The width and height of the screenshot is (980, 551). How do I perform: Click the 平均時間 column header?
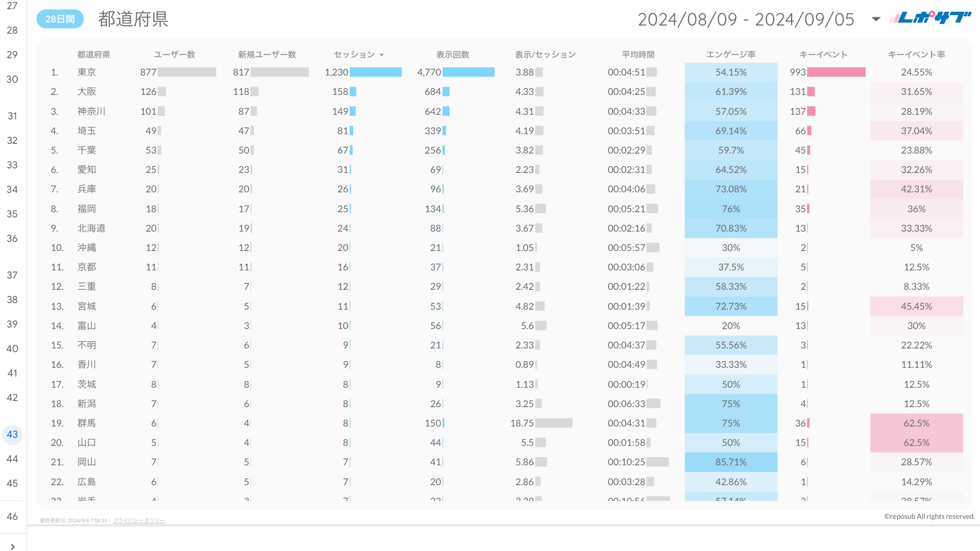638,55
